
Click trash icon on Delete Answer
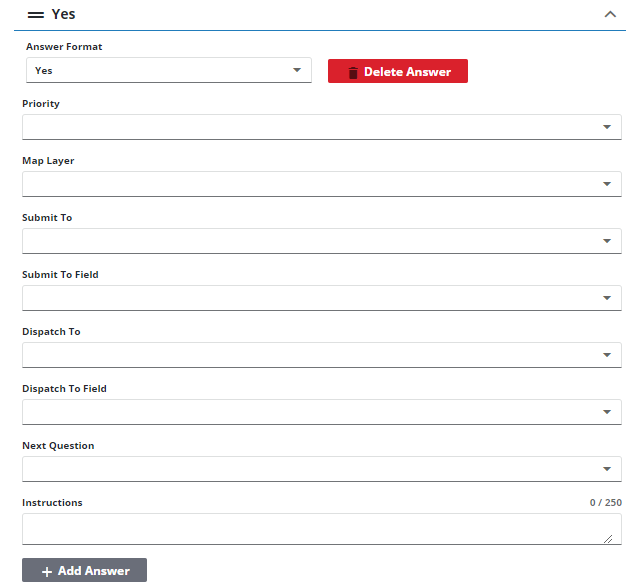point(353,72)
